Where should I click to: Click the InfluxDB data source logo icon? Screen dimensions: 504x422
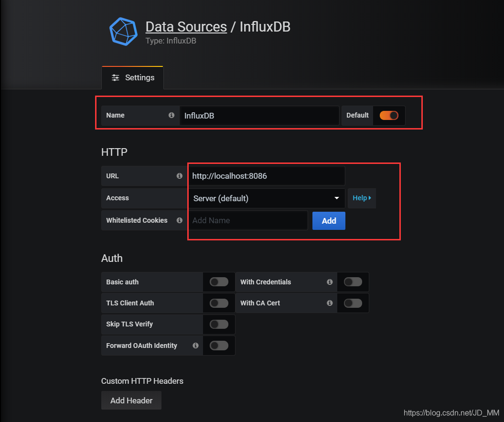[x=123, y=32]
